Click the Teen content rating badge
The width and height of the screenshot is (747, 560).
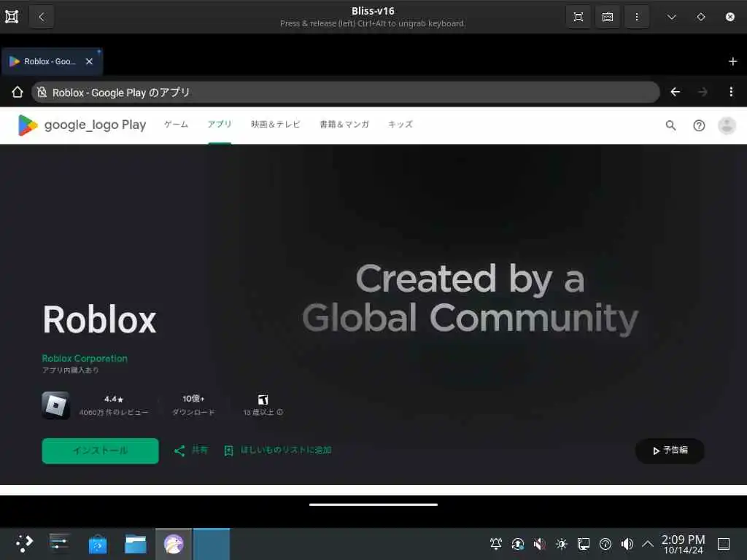263,400
